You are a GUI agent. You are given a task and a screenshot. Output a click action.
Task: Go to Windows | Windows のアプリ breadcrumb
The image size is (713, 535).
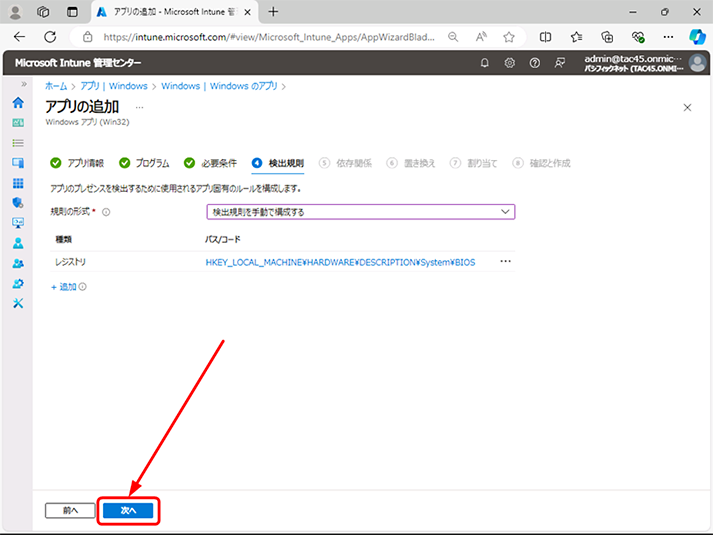click(219, 86)
